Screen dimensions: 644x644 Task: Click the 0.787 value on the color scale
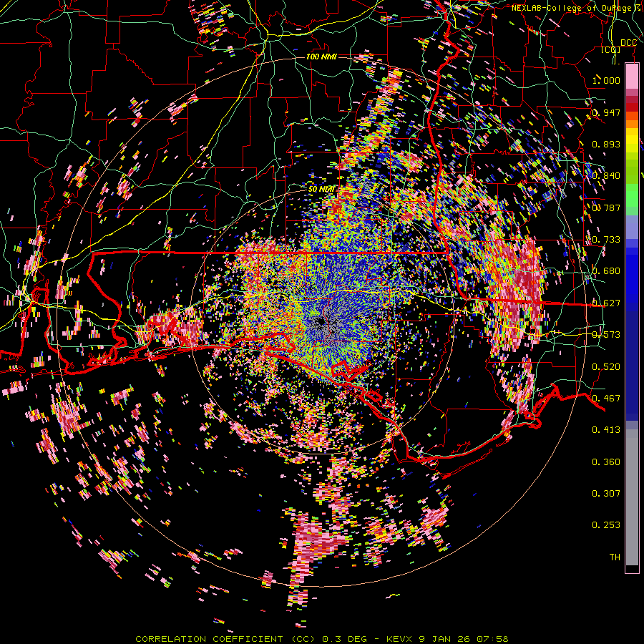pyautogui.click(x=606, y=208)
